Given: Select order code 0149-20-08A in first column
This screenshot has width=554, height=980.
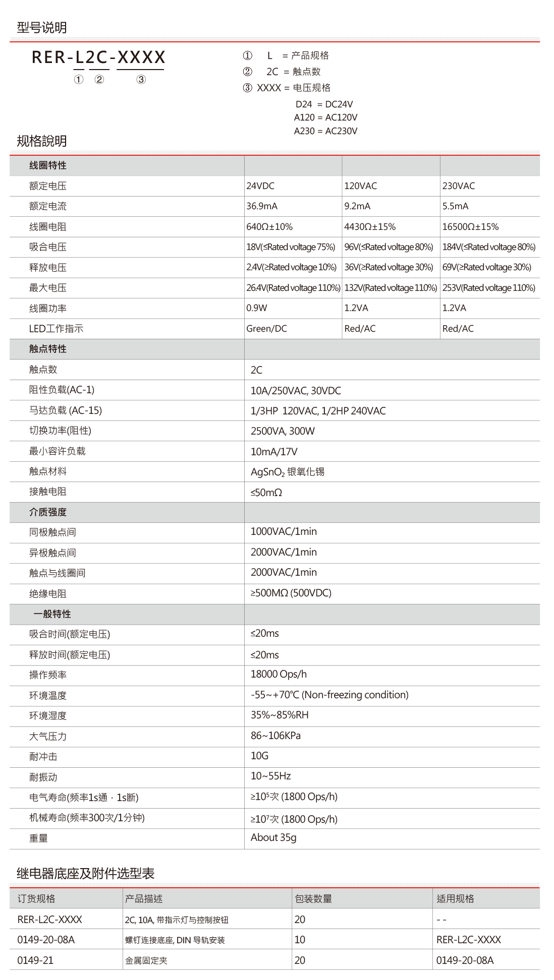Looking at the screenshot, I should coord(46,940).
